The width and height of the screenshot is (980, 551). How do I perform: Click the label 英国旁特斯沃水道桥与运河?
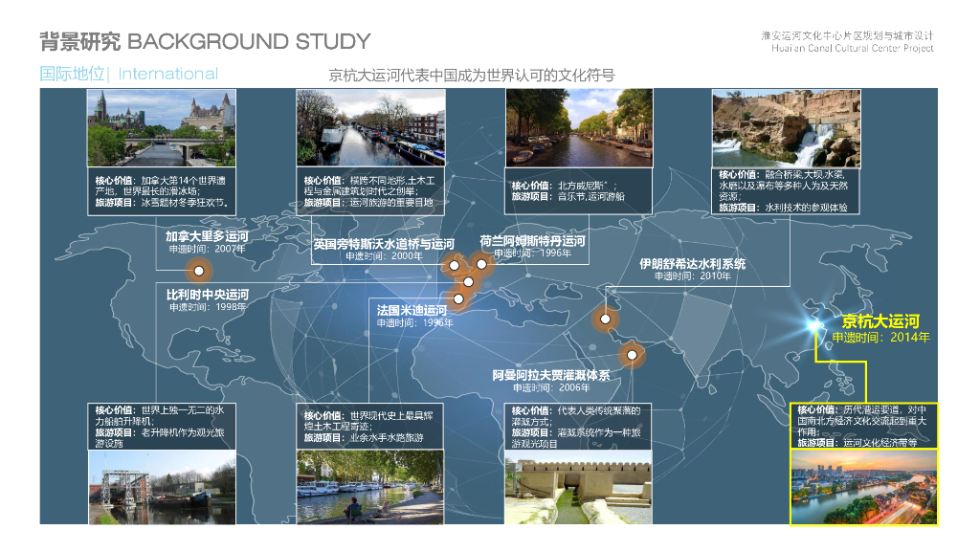pos(384,244)
